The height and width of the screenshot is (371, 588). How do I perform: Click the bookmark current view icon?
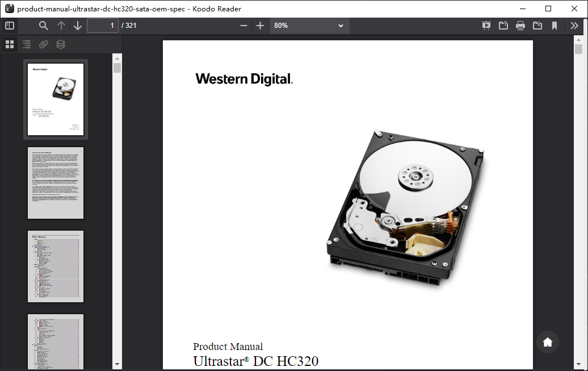[555, 26]
